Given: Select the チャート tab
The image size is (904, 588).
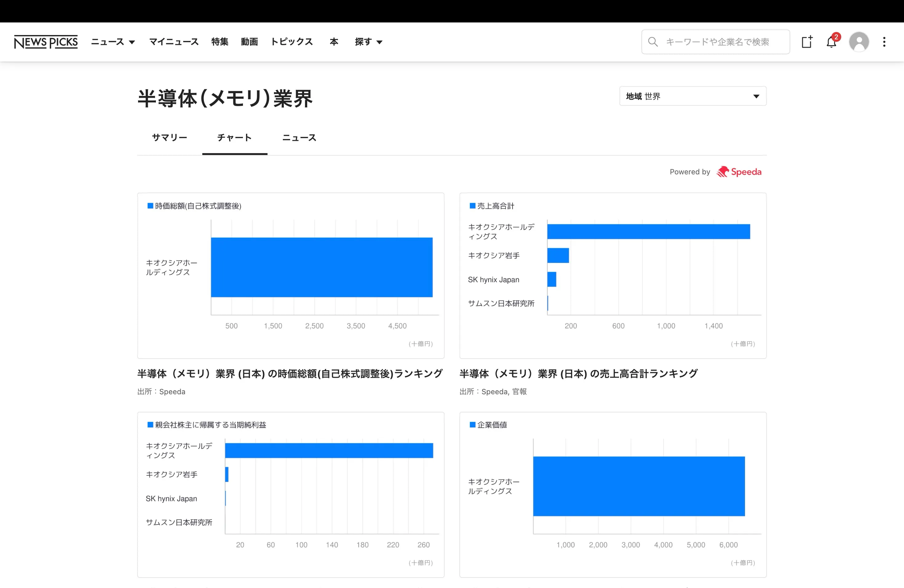Looking at the screenshot, I should pos(235,137).
